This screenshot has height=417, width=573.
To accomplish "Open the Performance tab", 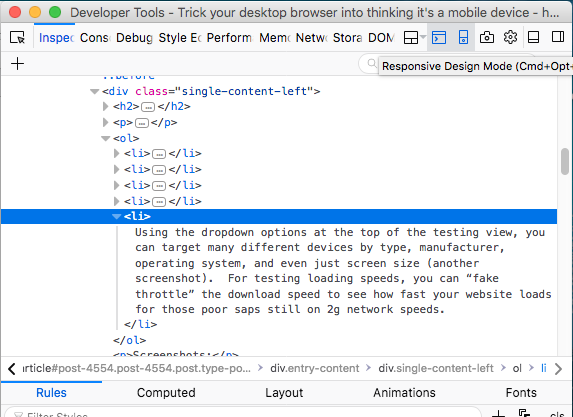I will click(229, 38).
